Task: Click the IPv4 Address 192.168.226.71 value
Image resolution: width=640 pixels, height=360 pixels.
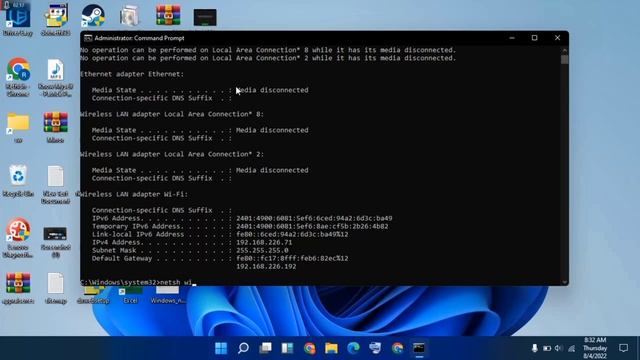Action: [x=264, y=242]
